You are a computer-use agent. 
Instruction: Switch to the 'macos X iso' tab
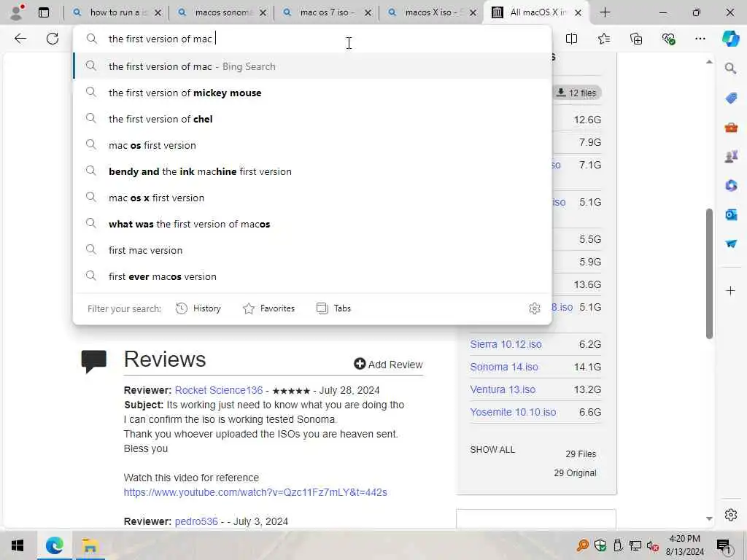click(431, 12)
